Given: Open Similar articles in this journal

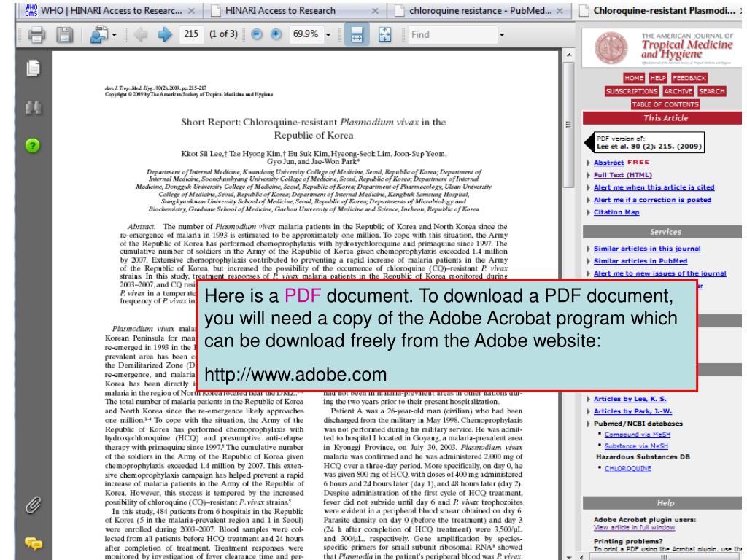Looking at the screenshot, I should coord(647,249).
